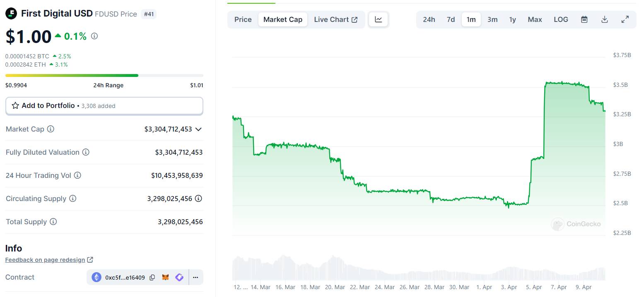
Task: Click the 14. Mar date axis label
Action: [260, 287]
